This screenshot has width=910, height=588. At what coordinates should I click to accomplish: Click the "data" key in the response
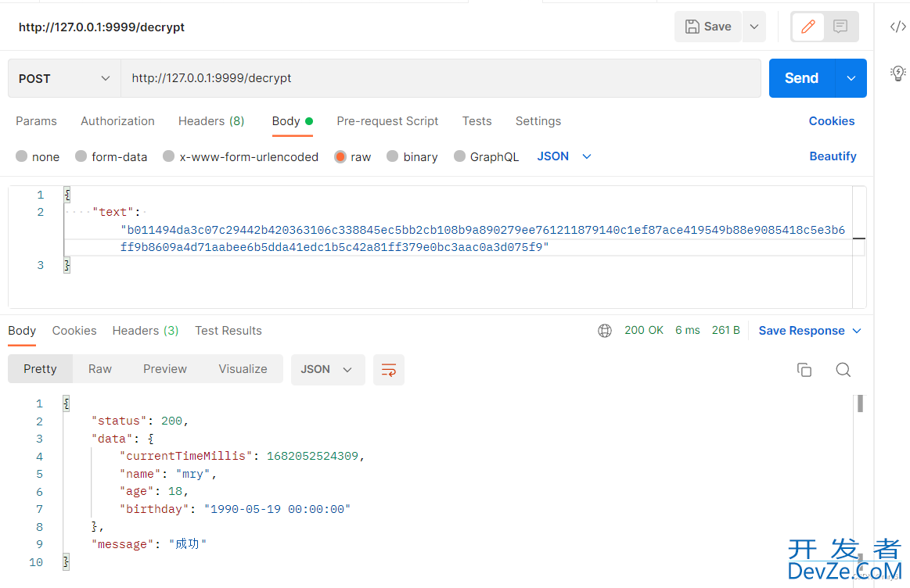pyautogui.click(x=112, y=439)
